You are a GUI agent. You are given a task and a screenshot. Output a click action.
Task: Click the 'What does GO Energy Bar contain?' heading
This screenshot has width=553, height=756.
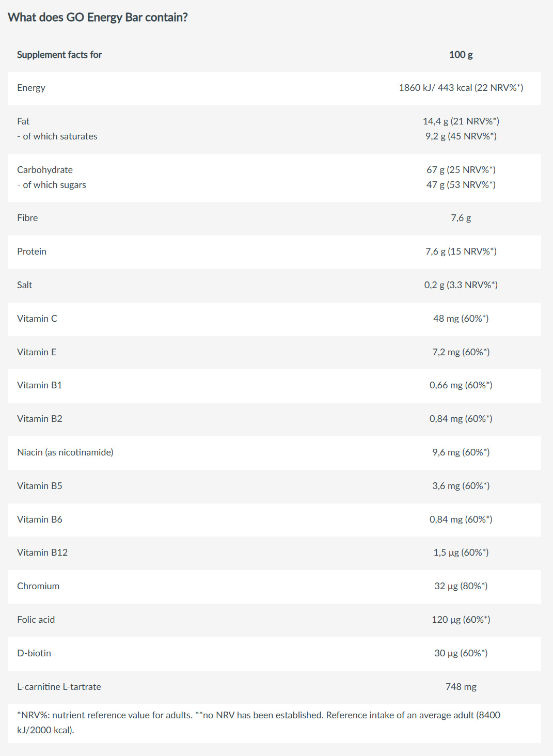coord(98,18)
